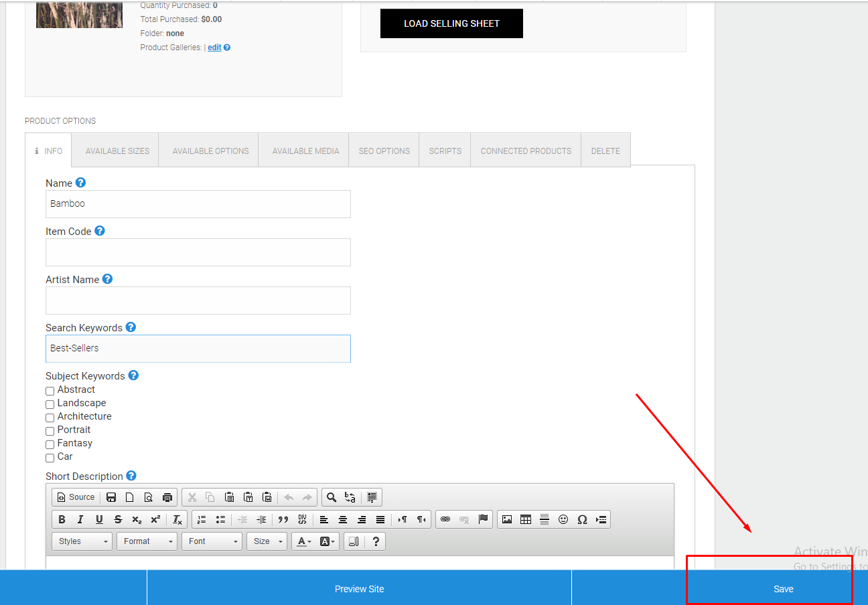The height and width of the screenshot is (605, 868).
Task: Click the Create Div Container icon
Action: tap(302, 519)
